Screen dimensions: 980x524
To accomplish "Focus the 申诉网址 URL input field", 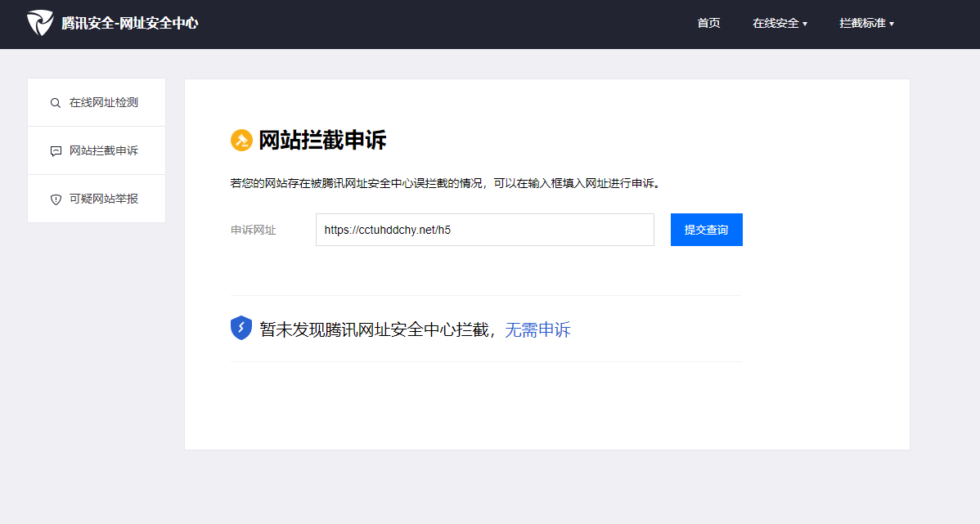I will 485,230.
